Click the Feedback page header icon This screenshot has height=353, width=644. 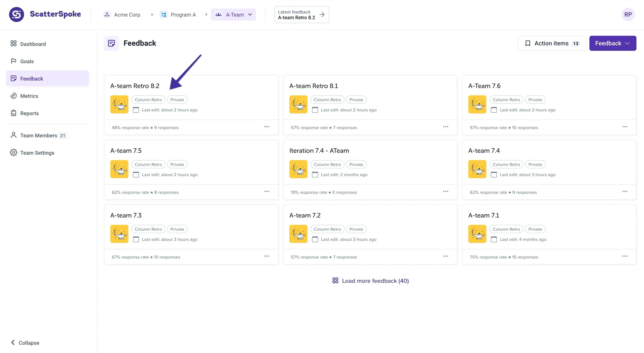coord(111,43)
